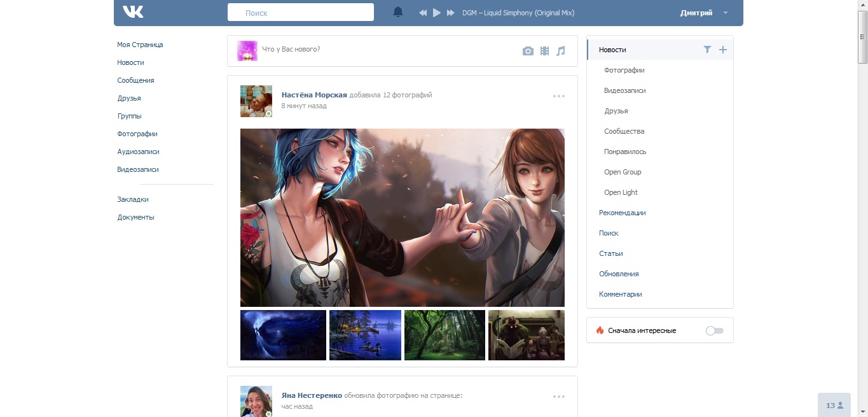Click the Закладки link in sidebar

(133, 199)
